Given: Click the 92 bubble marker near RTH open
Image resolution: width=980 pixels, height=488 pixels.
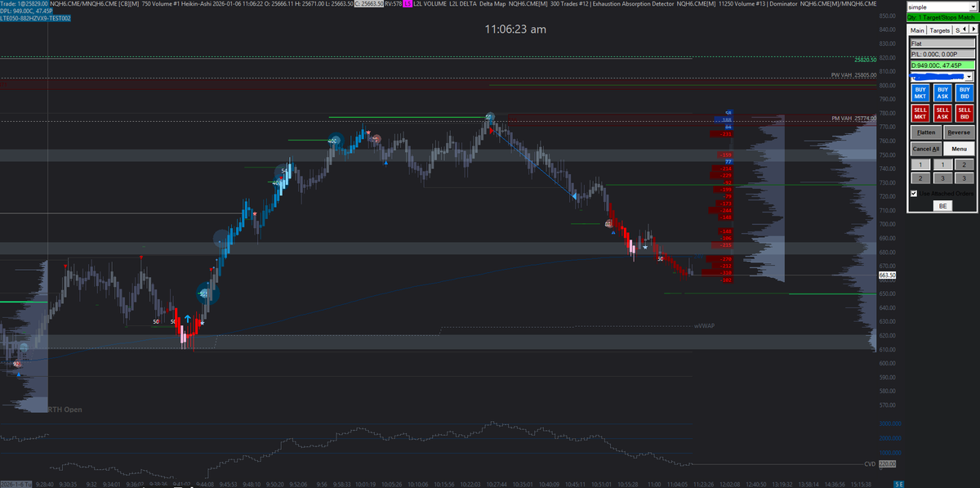Looking at the screenshot, I should (16, 363).
